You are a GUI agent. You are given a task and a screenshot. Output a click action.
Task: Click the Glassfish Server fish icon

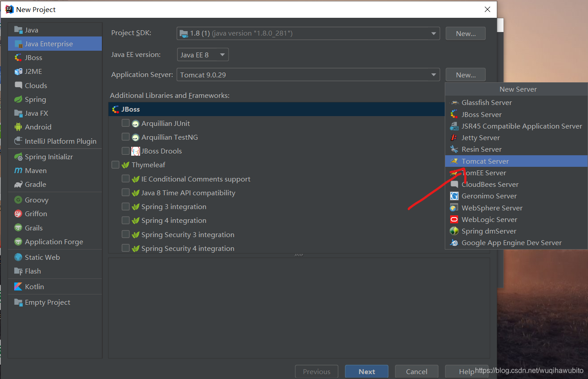[x=454, y=103]
